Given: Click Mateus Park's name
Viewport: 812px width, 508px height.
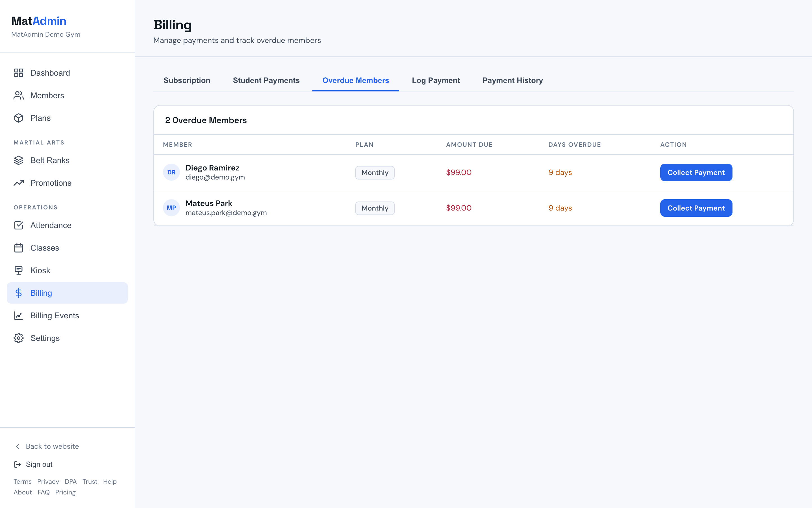Looking at the screenshot, I should pyautogui.click(x=209, y=203).
